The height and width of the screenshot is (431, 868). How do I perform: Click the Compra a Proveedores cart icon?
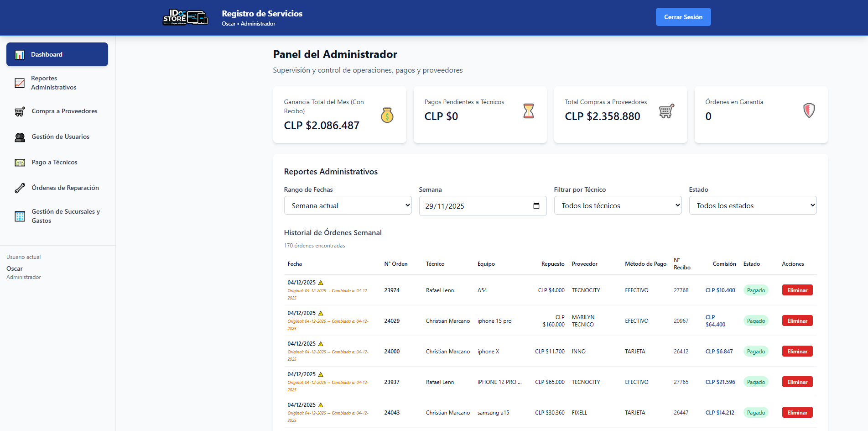tap(20, 111)
